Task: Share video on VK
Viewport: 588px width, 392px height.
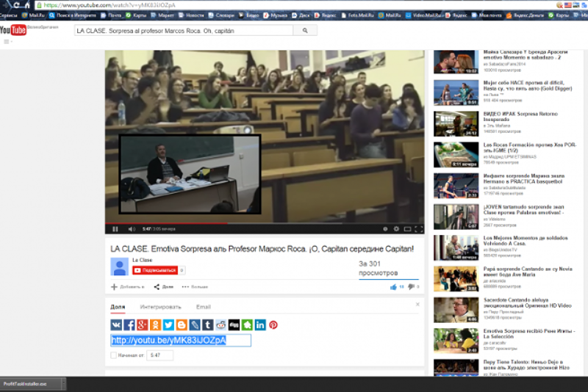Action: click(x=116, y=324)
